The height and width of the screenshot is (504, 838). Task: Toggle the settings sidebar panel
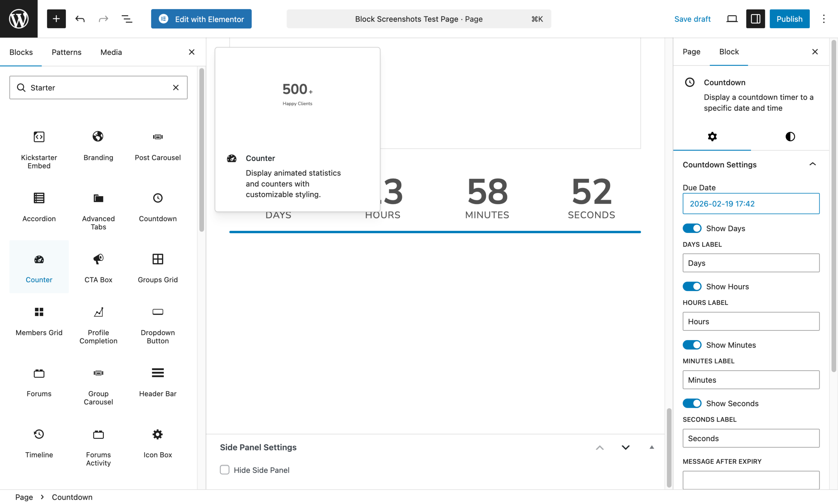(756, 19)
